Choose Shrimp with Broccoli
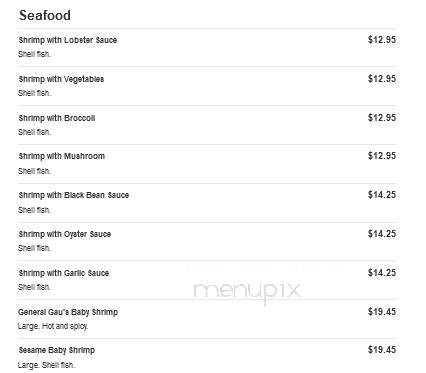Image resolution: width=426 pixels, height=373 pixels. [57, 118]
